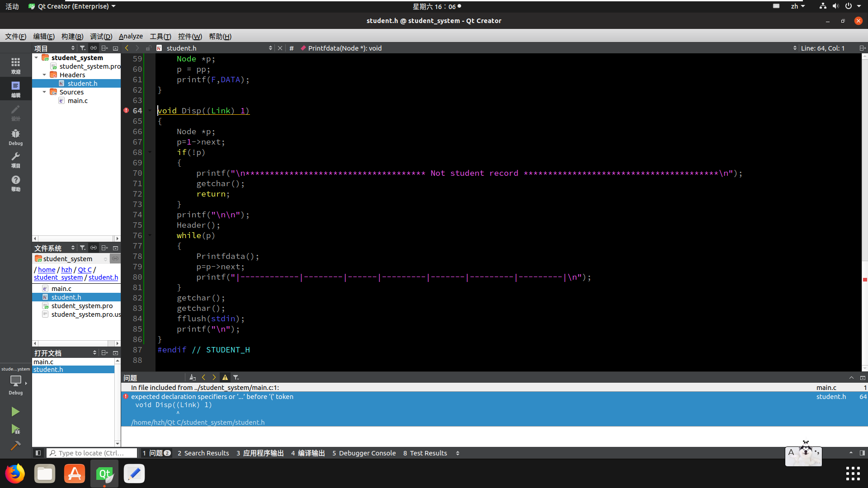
Task: Open Debug mode from the sidebar
Action: coord(15,137)
